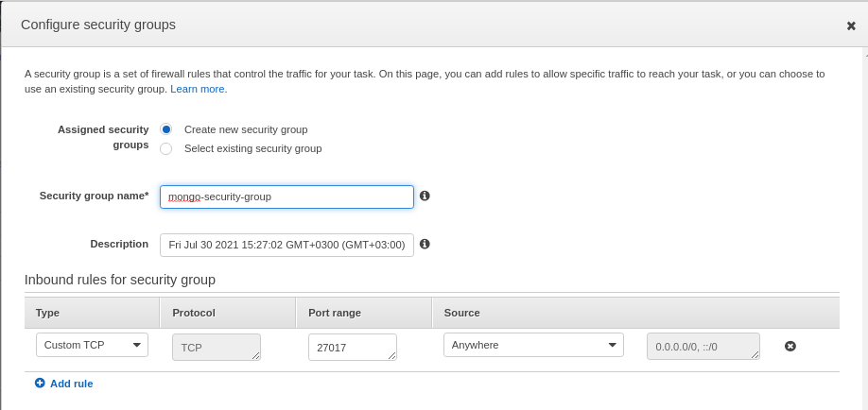Click the Port range field resize grip
Viewport: 868px width, 410px height.
tap(393, 356)
